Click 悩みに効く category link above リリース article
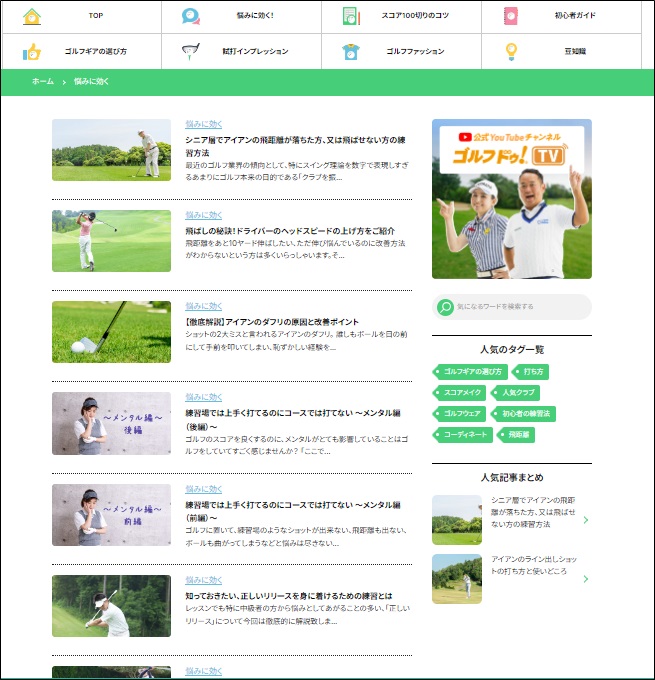Viewport: 655px width, 680px height. point(203,580)
